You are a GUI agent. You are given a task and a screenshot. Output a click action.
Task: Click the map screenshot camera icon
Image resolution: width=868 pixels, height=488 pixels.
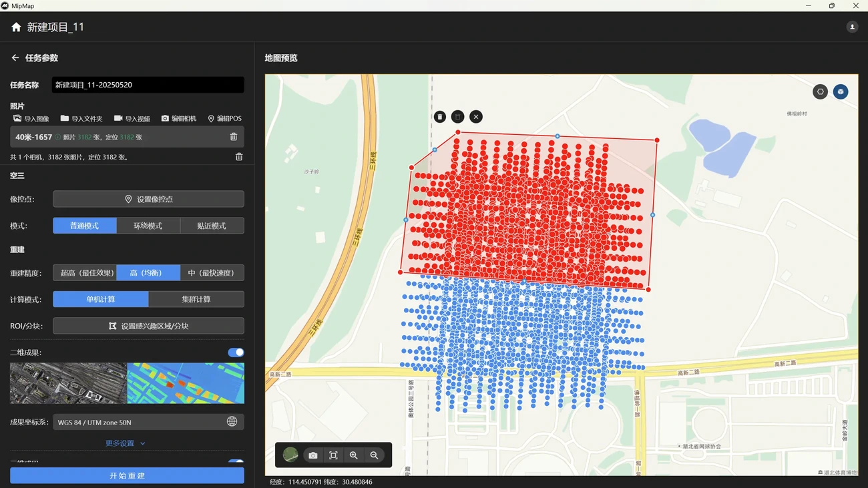(312, 455)
